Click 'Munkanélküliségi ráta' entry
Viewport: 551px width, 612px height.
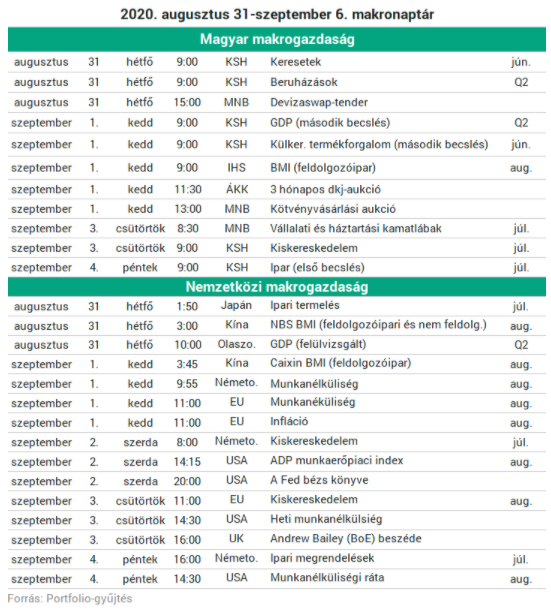click(x=327, y=578)
